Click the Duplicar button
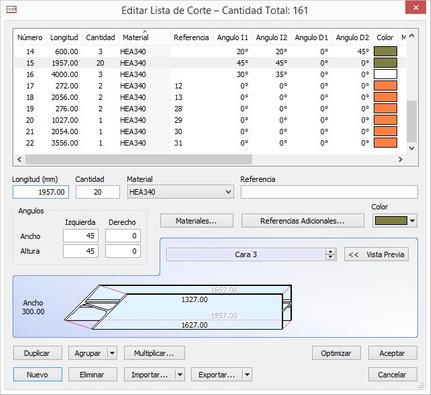This screenshot has height=395, width=431. pos(37,353)
